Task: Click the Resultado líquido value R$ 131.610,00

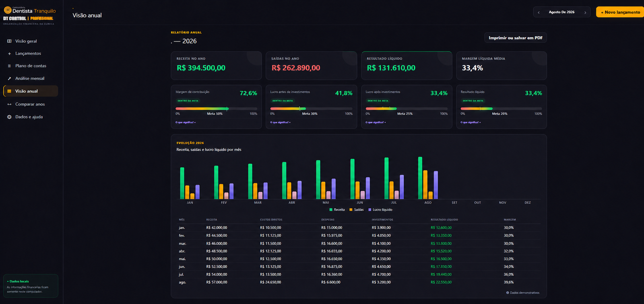Action: 391,68
